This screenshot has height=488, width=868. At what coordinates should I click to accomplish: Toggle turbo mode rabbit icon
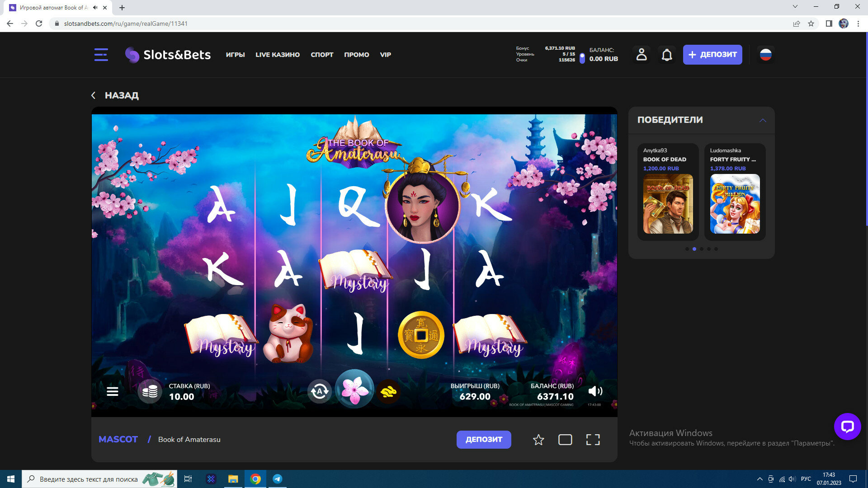pos(388,391)
